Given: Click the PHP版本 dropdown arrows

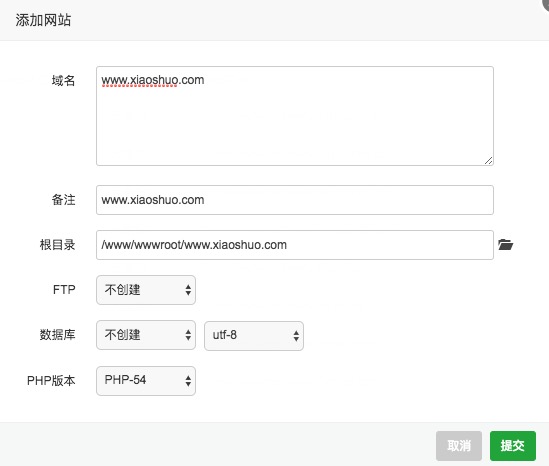Looking at the screenshot, I should 188,381.
